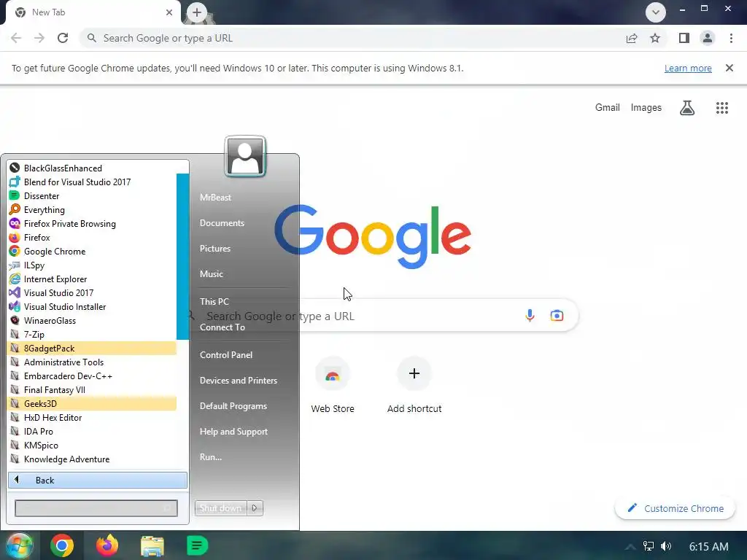Open Devices and Printers
The width and height of the screenshot is (747, 560).
tap(239, 381)
